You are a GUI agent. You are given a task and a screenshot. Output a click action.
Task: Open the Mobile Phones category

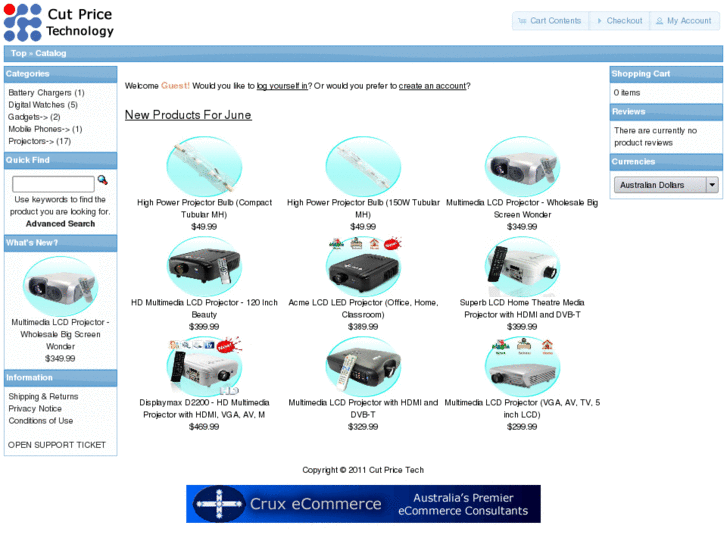(45, 129)
